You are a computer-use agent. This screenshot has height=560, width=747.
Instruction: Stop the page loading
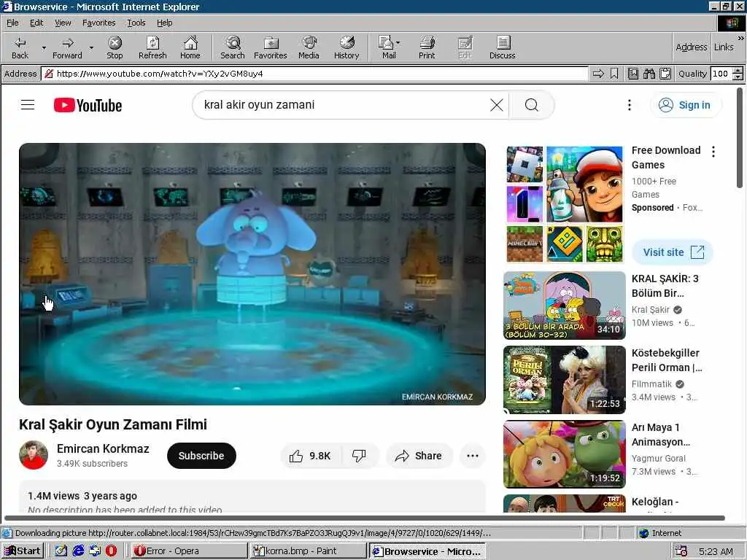(x=115, y=47)
